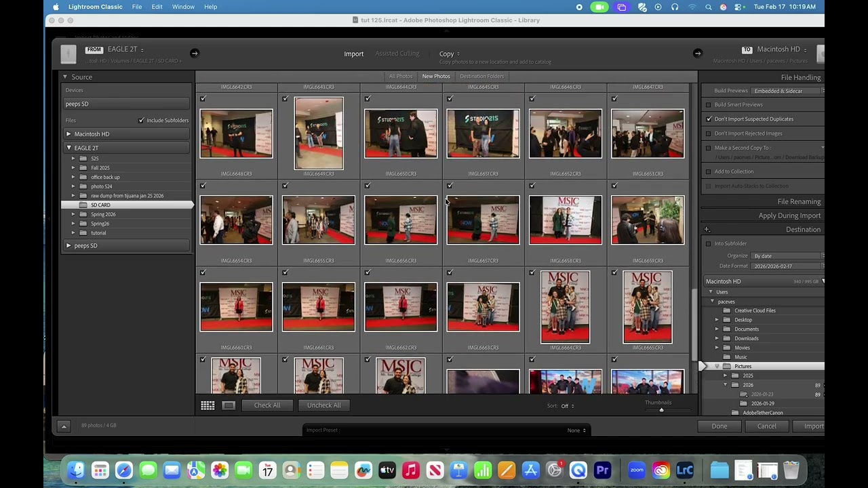Screen dimensions: 868x488
Task: Expand the peeps SD source volume
Action: tap(68, 246)
